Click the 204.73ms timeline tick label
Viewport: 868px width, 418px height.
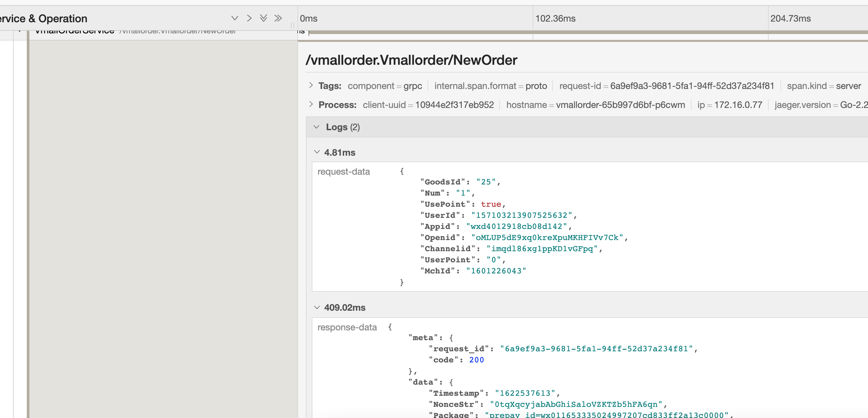(x=791, y=19)
